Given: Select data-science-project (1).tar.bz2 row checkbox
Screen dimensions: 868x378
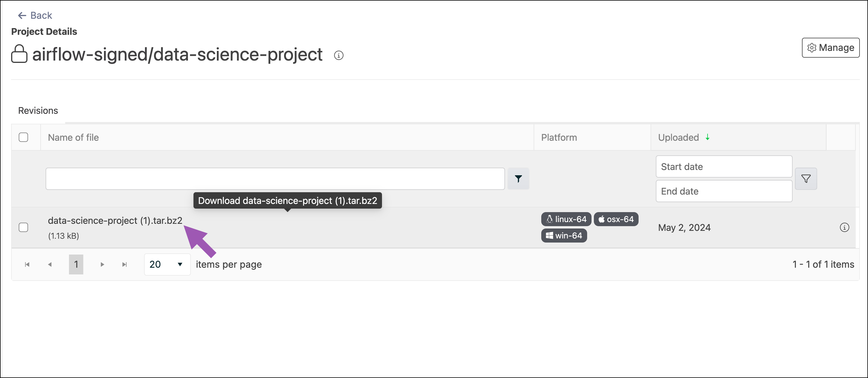Looking at the screenshot, I should pos(23,228).
